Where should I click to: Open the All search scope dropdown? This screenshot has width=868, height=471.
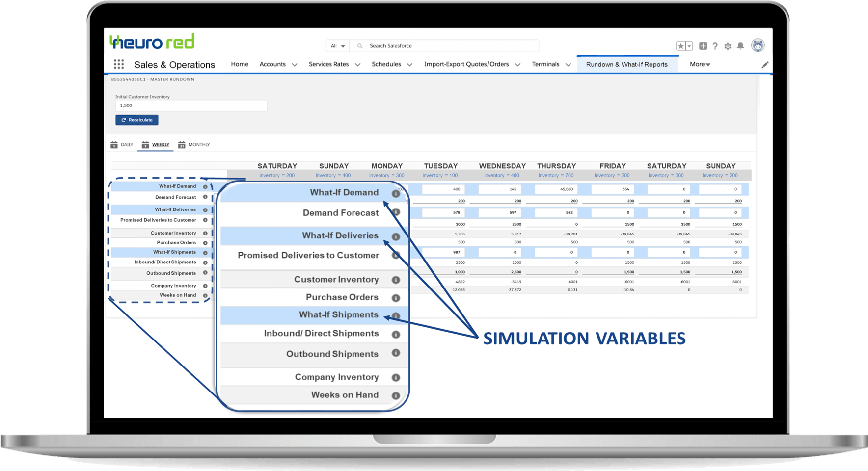337,45
